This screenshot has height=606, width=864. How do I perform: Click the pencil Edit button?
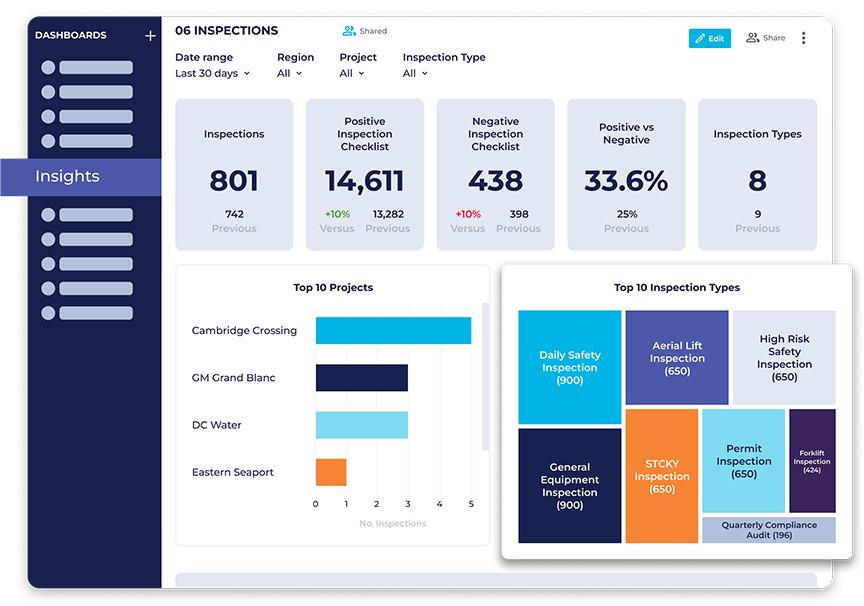point(710,38)
